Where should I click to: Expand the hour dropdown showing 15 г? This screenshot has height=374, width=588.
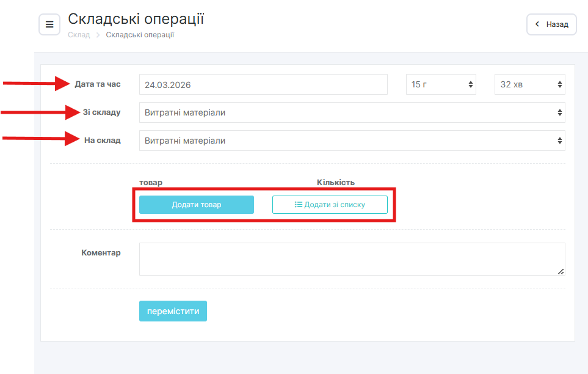(441, 84)
